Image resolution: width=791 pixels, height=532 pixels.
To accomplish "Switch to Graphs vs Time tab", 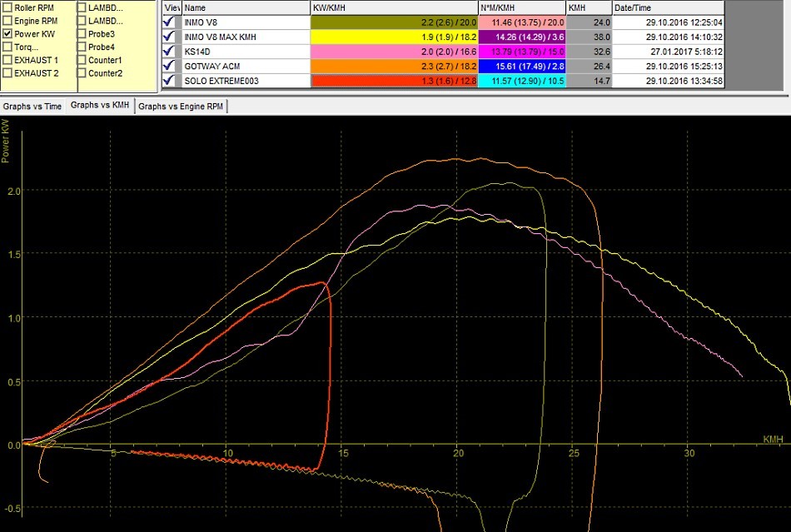I will pyautogui.click(x=32, y=107).
